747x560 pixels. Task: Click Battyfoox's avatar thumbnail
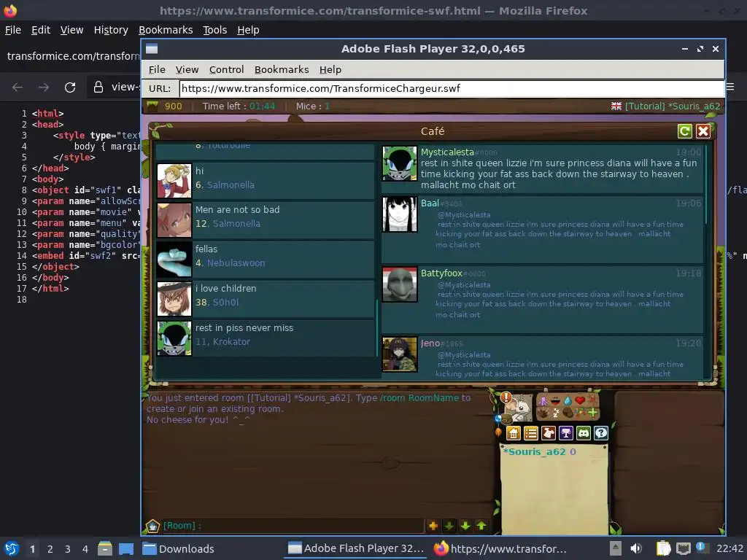tap(400, 284)
